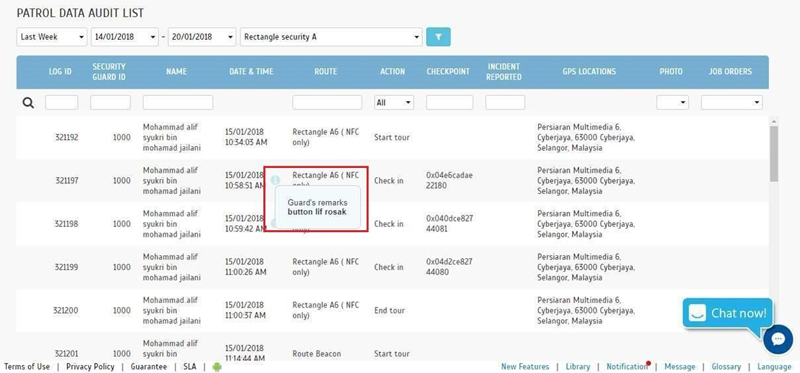The width and height of the screenshot is (800, 373).
Task: Click the PHOTO column header
Action: point(671,71)
